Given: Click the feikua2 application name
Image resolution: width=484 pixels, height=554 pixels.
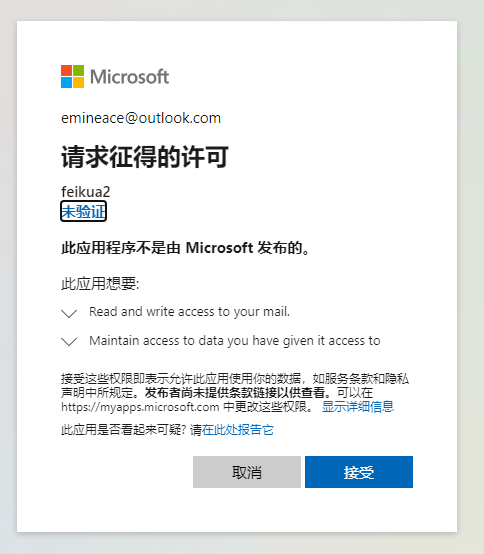Looking at the screenshot, I should click(x=86, y=192).
